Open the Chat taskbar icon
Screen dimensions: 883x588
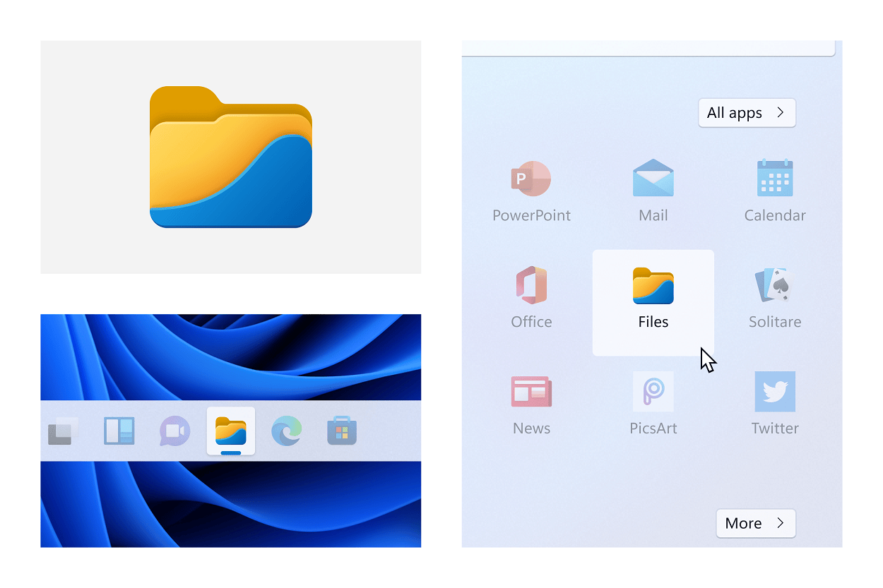point(174,431)
